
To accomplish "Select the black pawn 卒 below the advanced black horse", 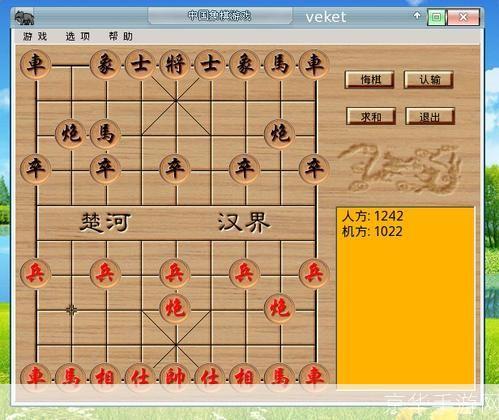I will pos(105,169).
